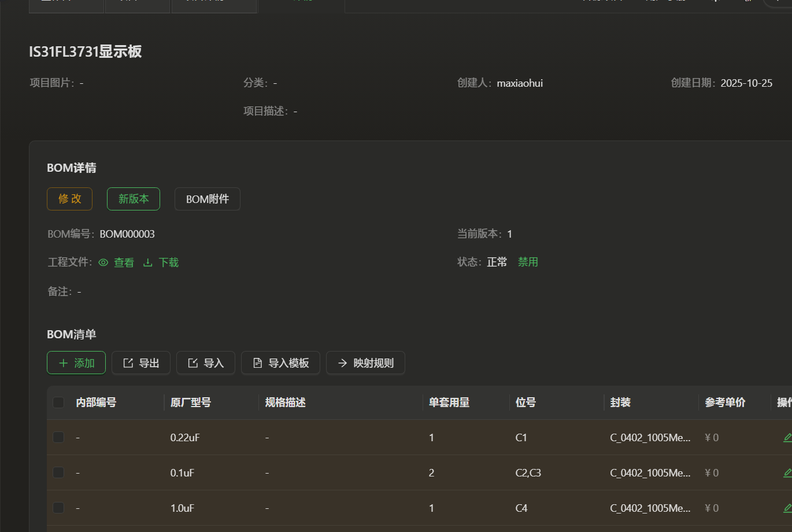The height and width of the screenshot is (532, 792).
Task: Edit the 0.1uF row with pencil icon
Action: 787,473
